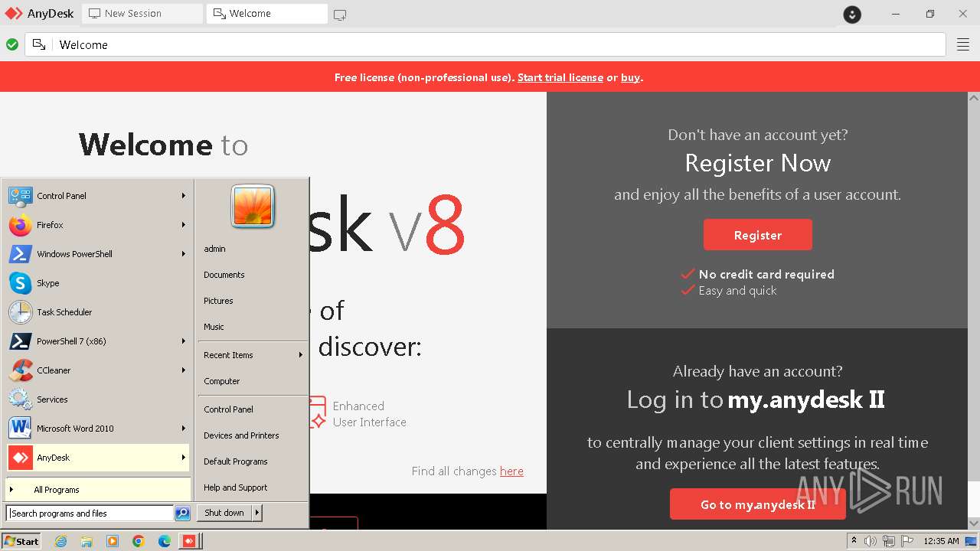Open Edge in taskbar
The width and height of the screenshot is (980, 551).
164,541
